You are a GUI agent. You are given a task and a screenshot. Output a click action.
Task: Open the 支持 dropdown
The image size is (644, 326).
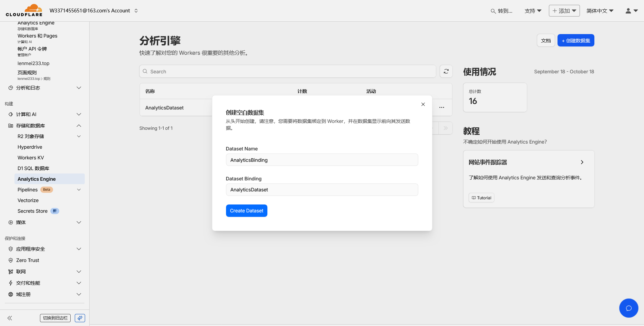coord(532,11)
